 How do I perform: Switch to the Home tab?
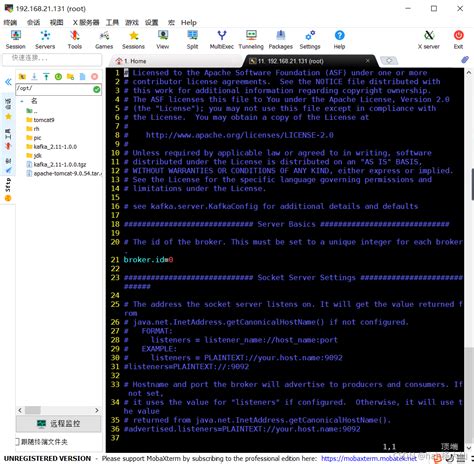131,61
